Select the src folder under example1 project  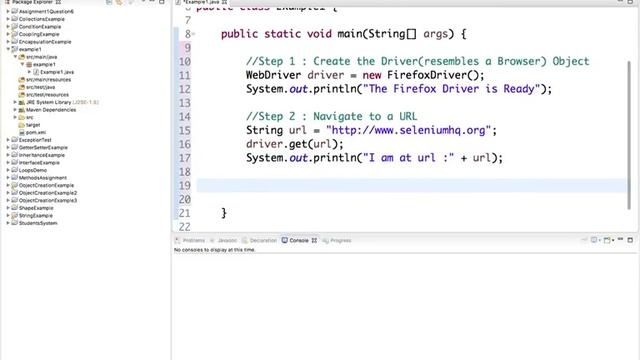pos(29,117)
